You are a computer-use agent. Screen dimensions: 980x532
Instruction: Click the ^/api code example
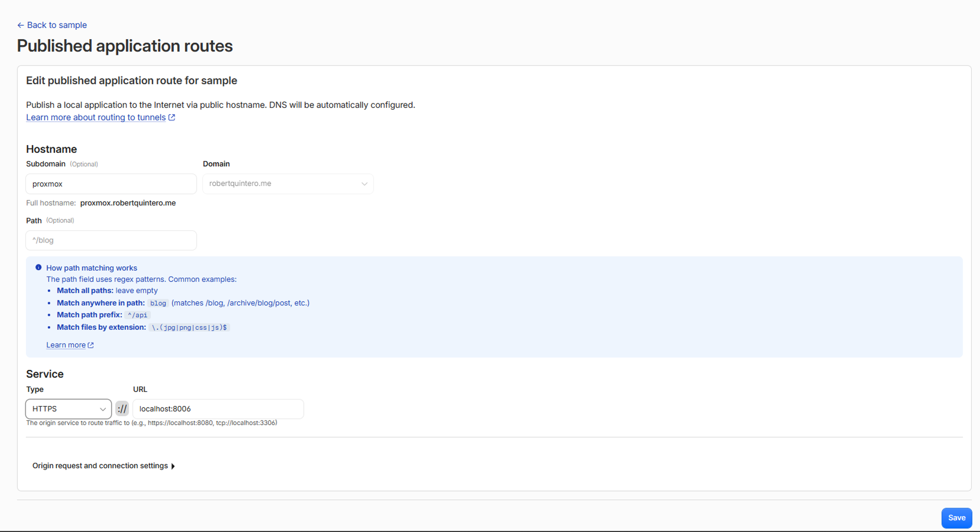click(x=137, y=315)
